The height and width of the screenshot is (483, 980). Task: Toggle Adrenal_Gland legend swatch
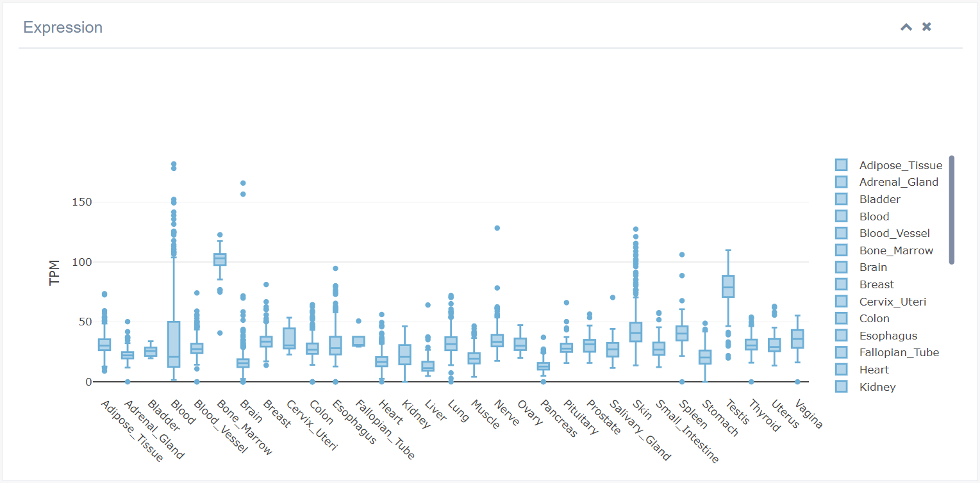coord(842,182)
